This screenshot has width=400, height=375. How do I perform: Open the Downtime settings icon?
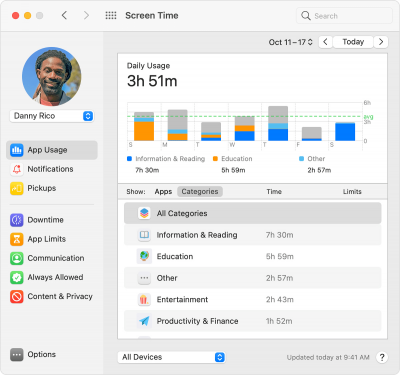click(x=17, y=220)
